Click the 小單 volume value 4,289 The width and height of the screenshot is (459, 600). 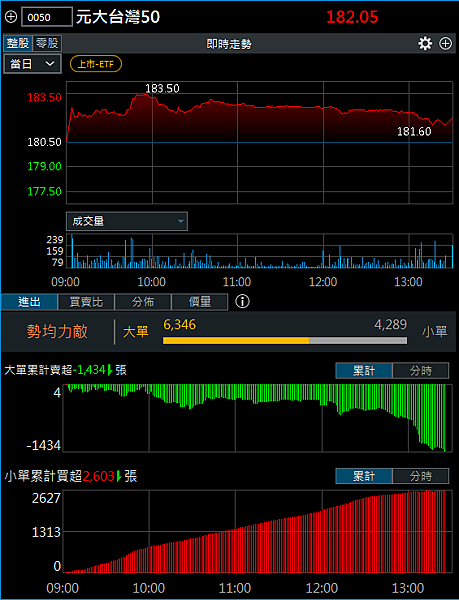(391, 324)
